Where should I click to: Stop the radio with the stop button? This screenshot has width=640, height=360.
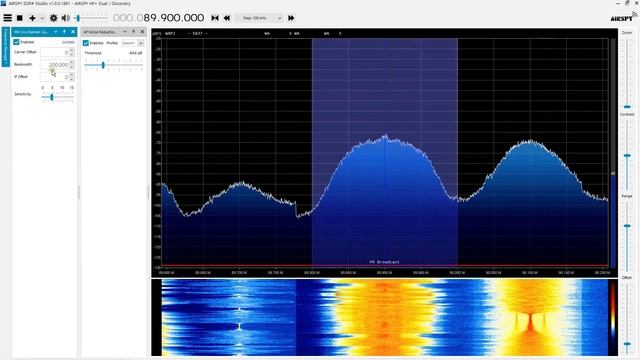pos(20,18)
